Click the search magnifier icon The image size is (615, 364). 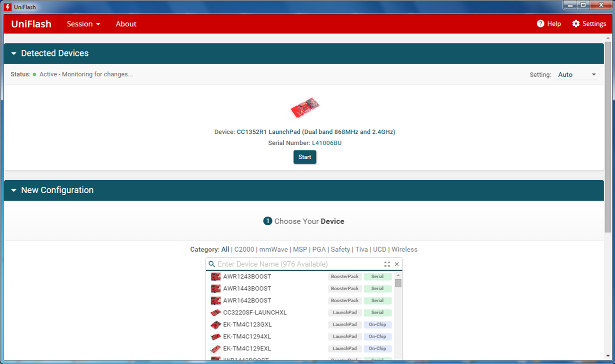coord(211,264)
